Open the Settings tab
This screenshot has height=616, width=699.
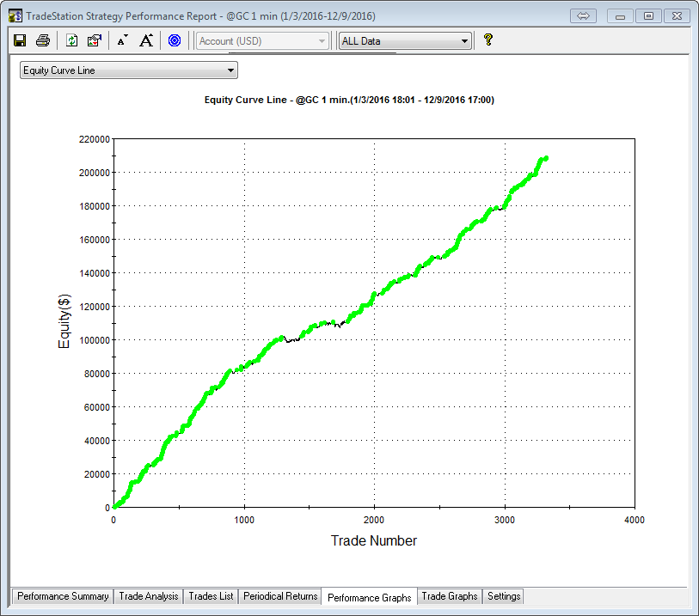click(503, 596)
